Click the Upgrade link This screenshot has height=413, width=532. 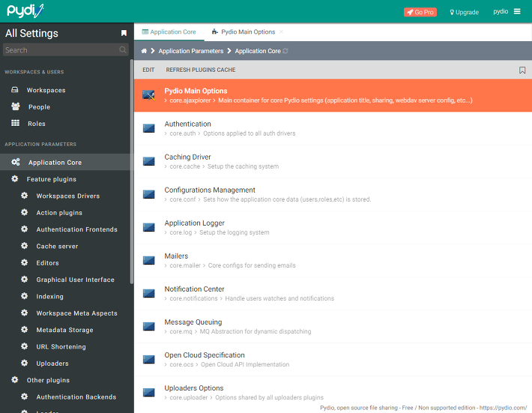point(464,12)
